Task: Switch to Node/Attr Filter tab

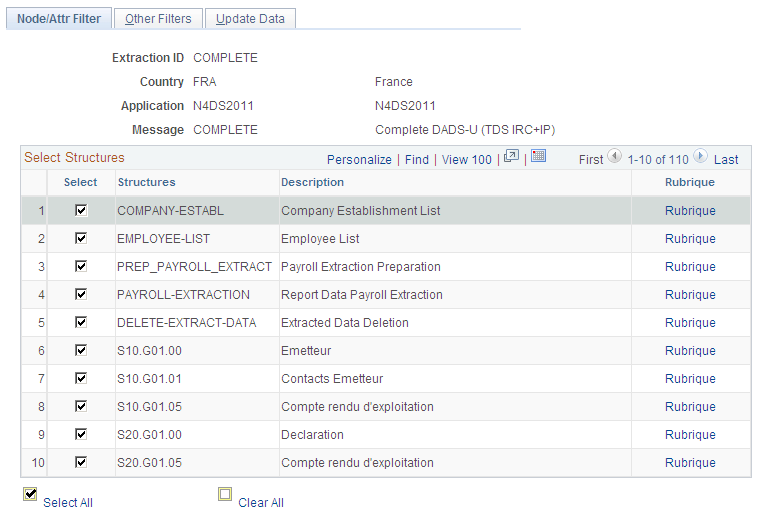Action: tap(59, 18)
